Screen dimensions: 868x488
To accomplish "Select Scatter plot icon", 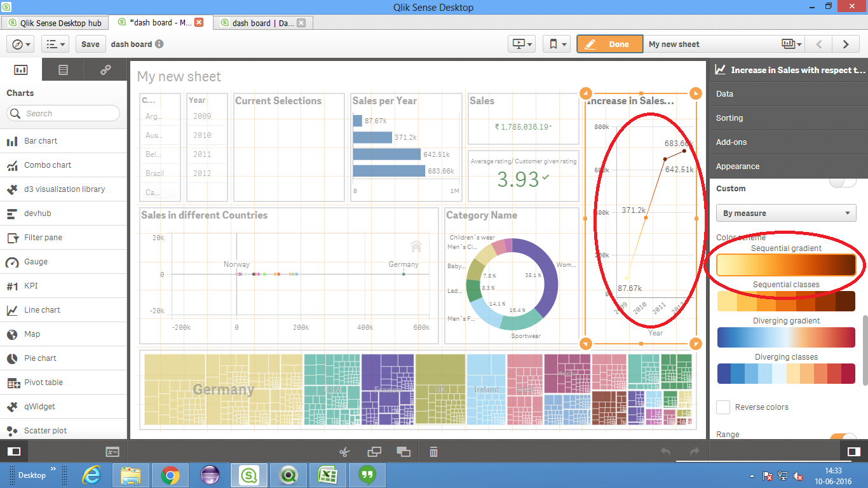I will coord(12,431).
